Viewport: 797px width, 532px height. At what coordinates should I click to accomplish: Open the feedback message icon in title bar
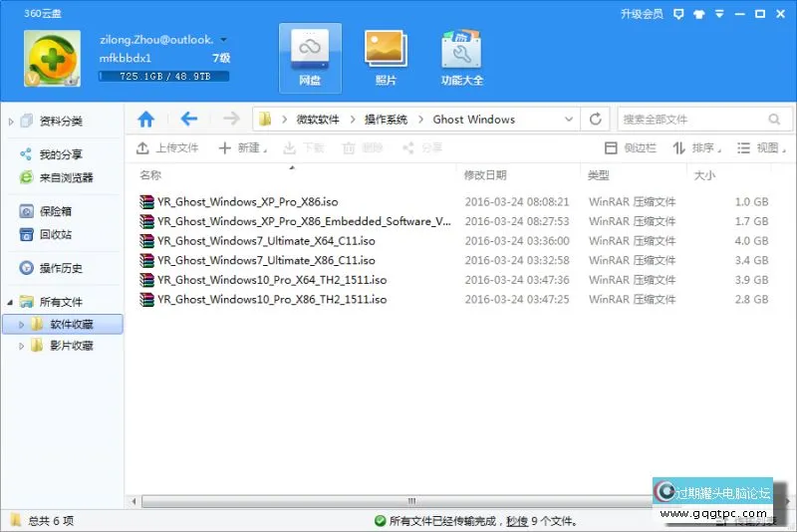click(678, 14)
